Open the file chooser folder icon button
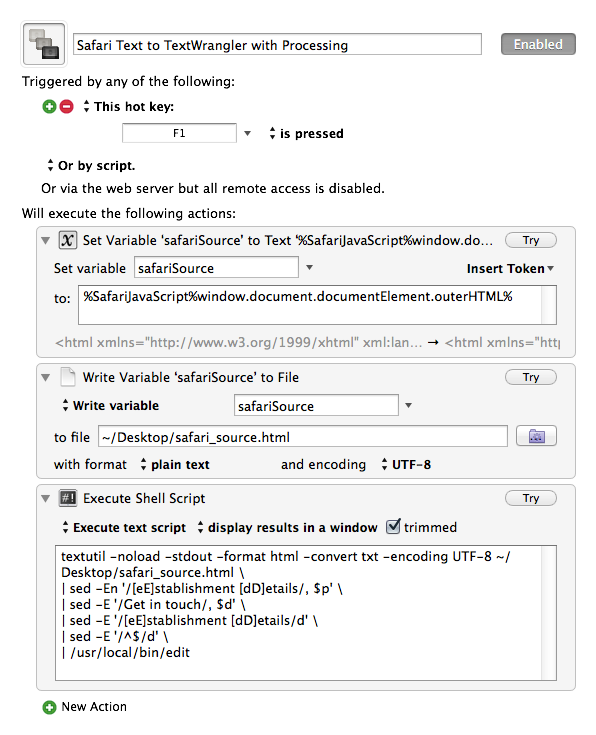This screenshot has width=596, height=735. [x=536, y=436]
